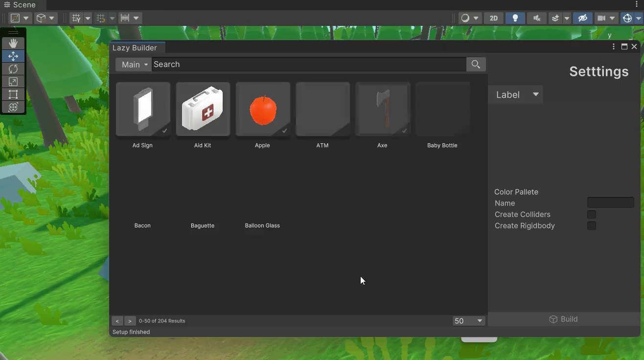The image size is (644, 360).
Task: Toggle gizmos globe icon
Action: [627, 18]
